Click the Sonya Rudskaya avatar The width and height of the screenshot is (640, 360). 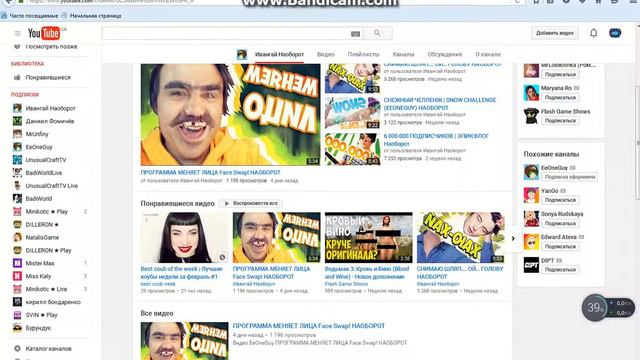pos(531,218)
